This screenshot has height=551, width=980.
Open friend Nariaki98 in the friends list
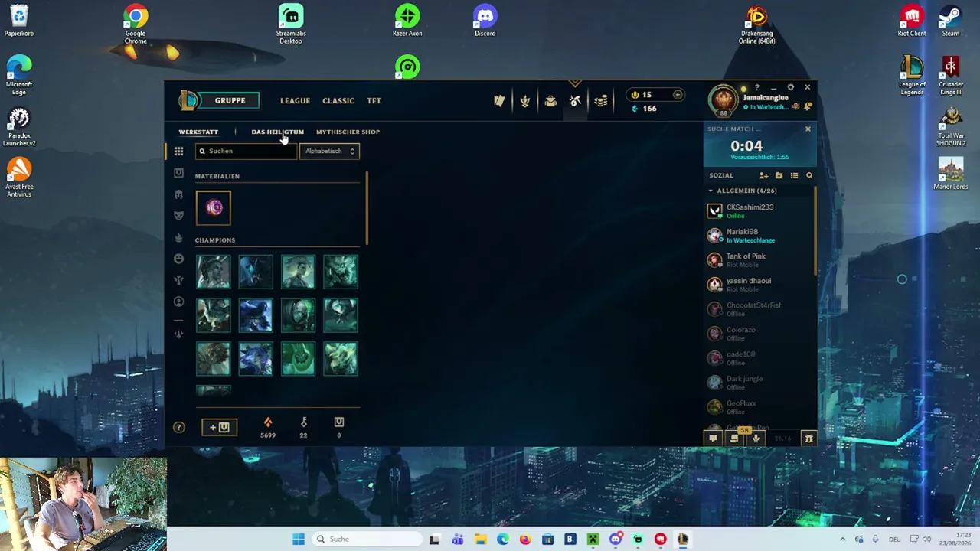pos(758,235)
